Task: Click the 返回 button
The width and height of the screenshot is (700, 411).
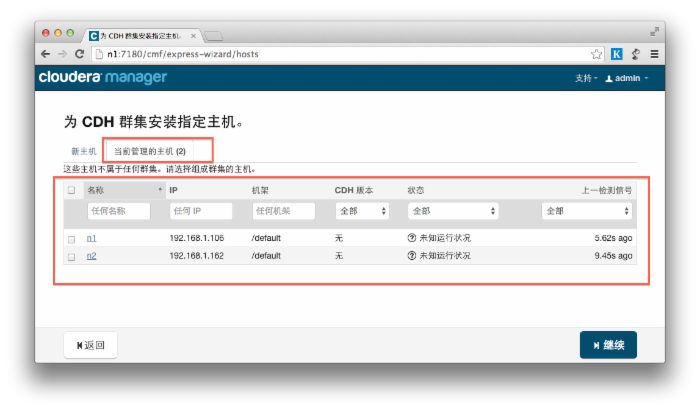Action: pyautogui.click(x=90, y=345)
